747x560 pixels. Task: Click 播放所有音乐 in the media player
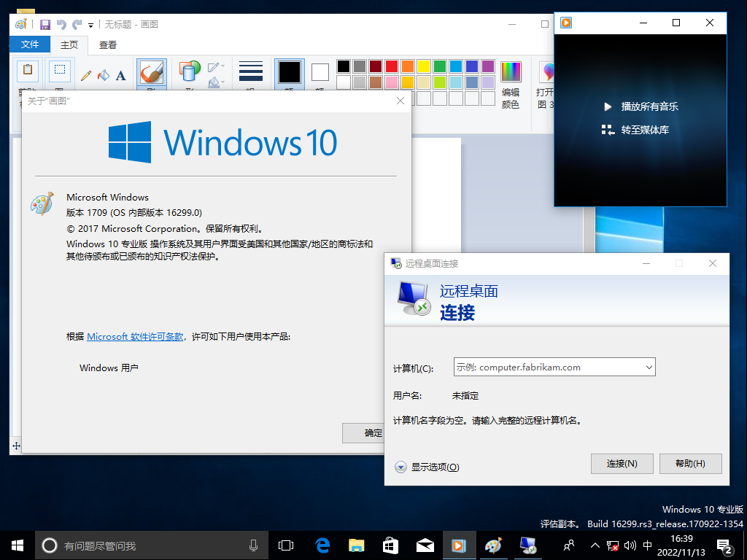pos(640,106)
